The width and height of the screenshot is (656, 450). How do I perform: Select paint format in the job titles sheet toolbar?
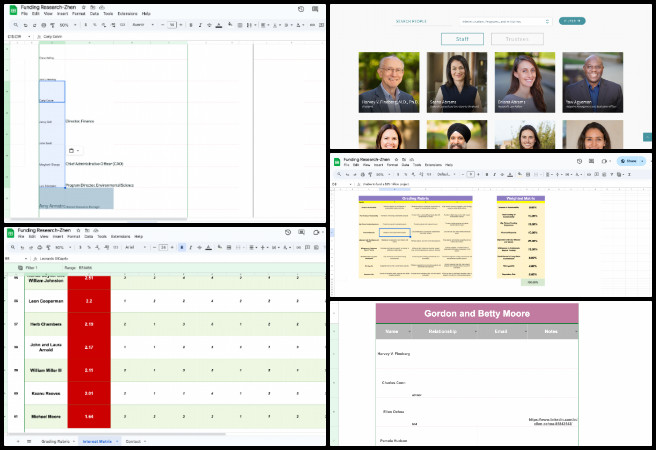(x=53, y=25)
